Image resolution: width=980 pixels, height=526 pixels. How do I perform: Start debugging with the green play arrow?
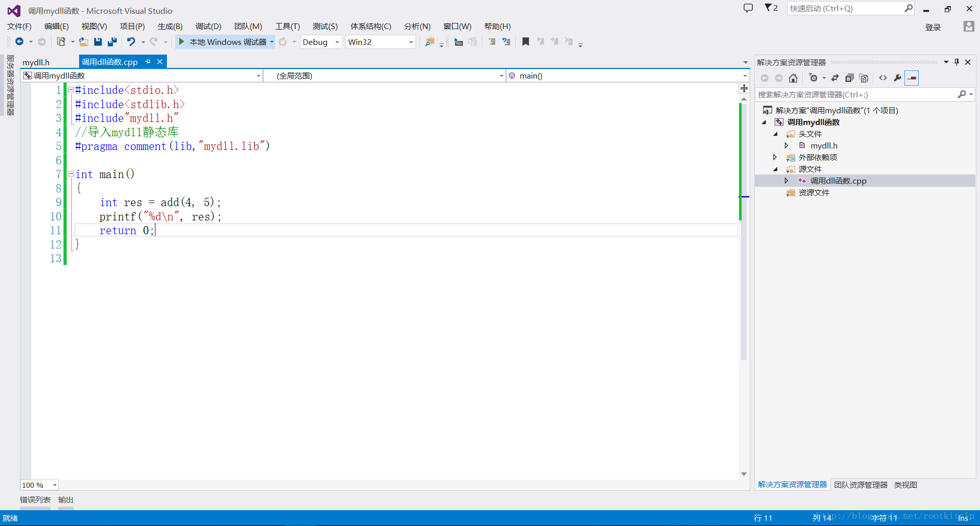pos(181,42)
